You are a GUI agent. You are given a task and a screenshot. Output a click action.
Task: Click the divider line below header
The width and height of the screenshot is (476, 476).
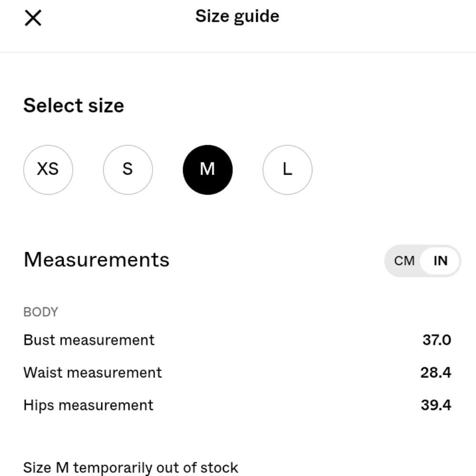(x=238, y=52)
